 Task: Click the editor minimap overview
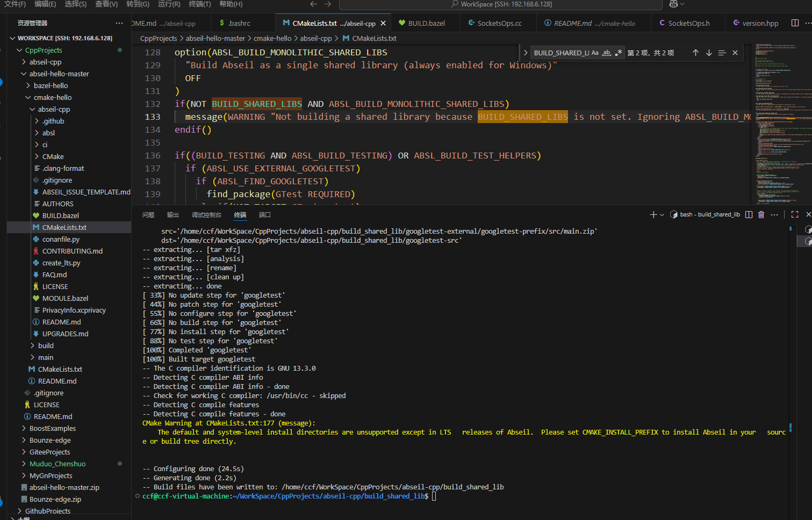click(x=781, y=124)
